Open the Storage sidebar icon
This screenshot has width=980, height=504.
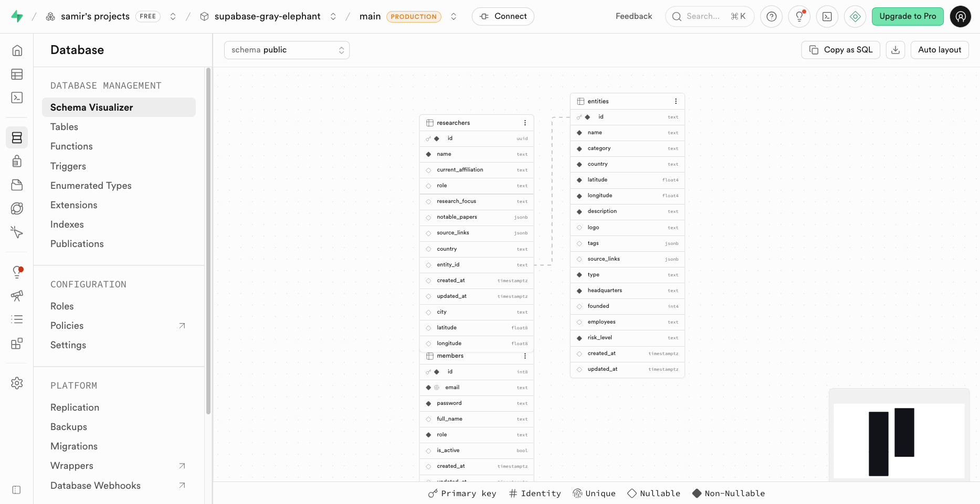click(x=17, y=185)
